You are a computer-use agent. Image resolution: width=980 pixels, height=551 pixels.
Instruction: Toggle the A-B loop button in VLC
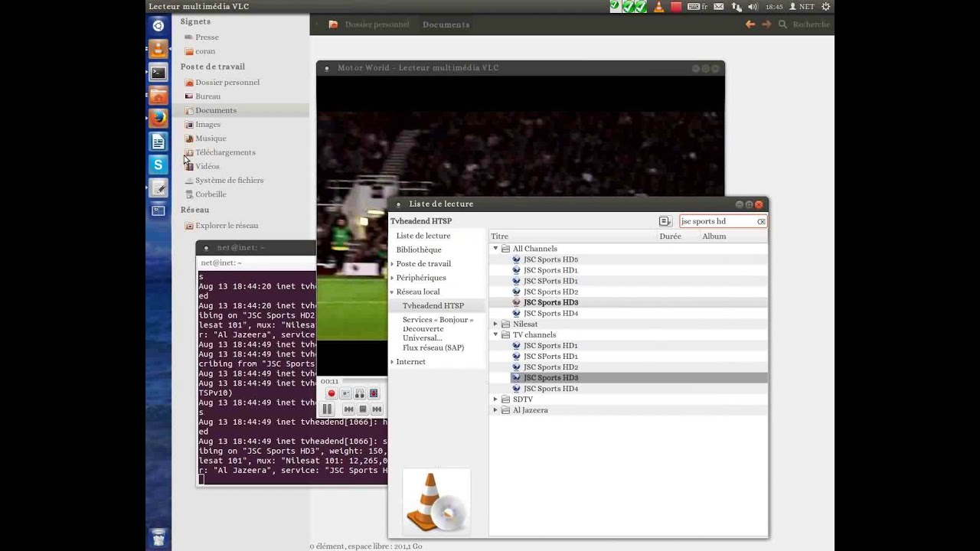tap(360, 393)
